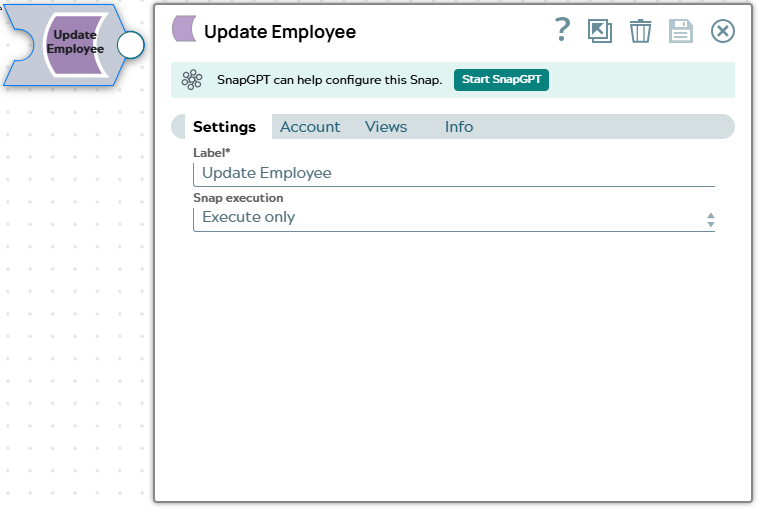Screen dimensions: 764x512
Task: Click the 'Snap execution' field label
Action: tap(238, 198)
